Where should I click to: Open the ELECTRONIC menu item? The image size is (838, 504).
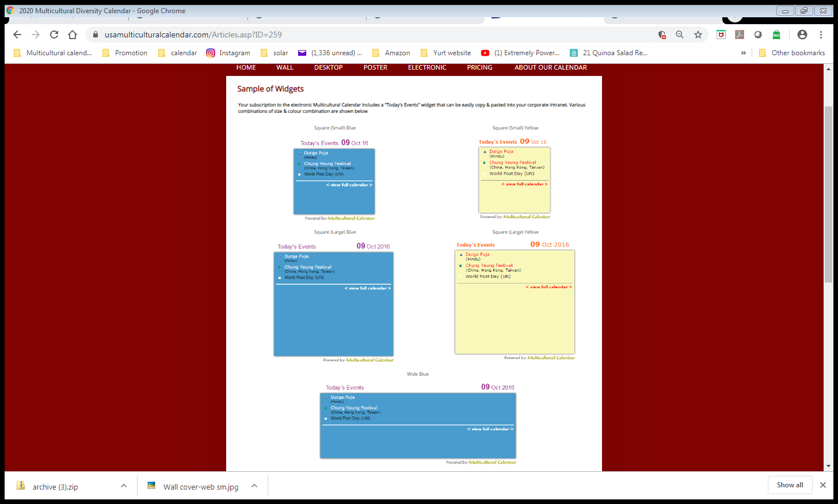point(427,67)
